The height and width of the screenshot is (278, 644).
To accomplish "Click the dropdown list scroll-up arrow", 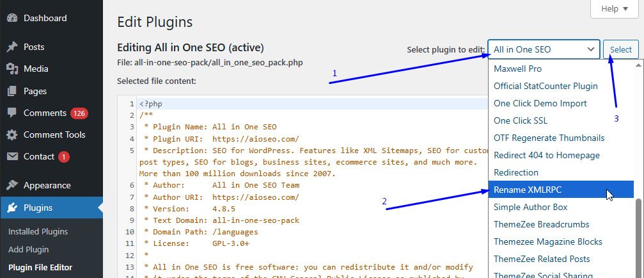I will 639,65.
